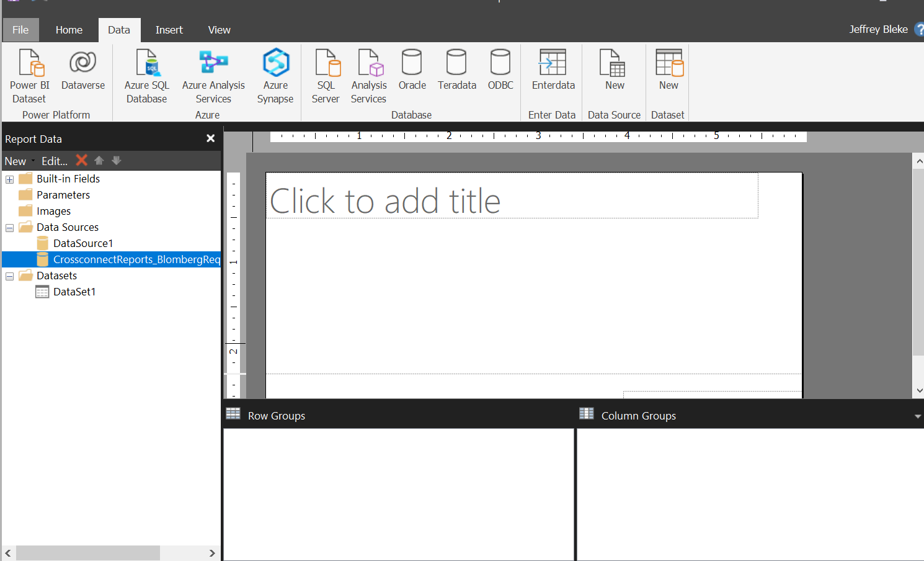Switch to the Home tab
Image resolution: width=924 pixels, height=561 pixels.
[x=69, y=30]
